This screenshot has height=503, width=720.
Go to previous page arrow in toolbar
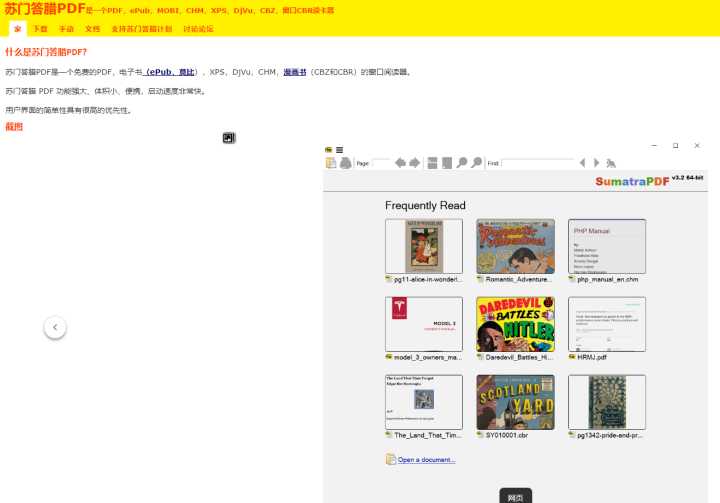coord(400,163)
